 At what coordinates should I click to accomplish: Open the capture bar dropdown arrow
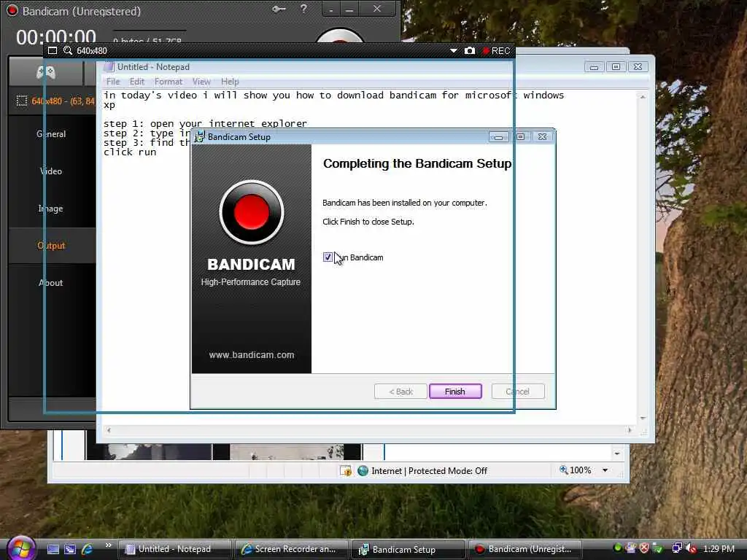[x=454, y=50]
